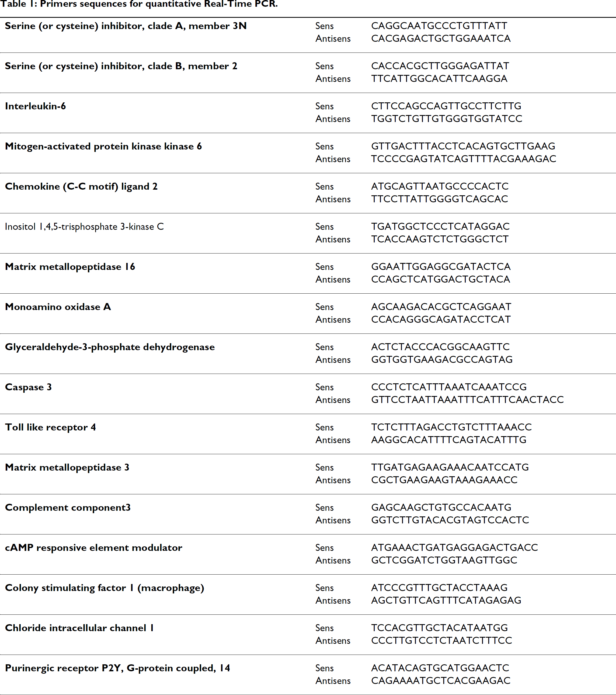Select the Matrix metallopeptidase 3 label
Viewport: 616px width, 695px height.
pyautogui.click(x=67, y=468)
